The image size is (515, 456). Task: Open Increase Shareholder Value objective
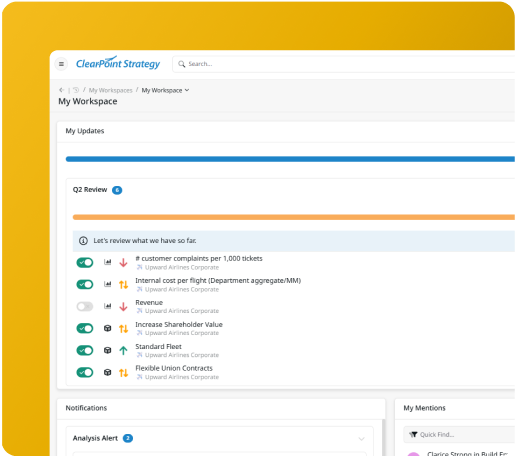pos(179,325)
